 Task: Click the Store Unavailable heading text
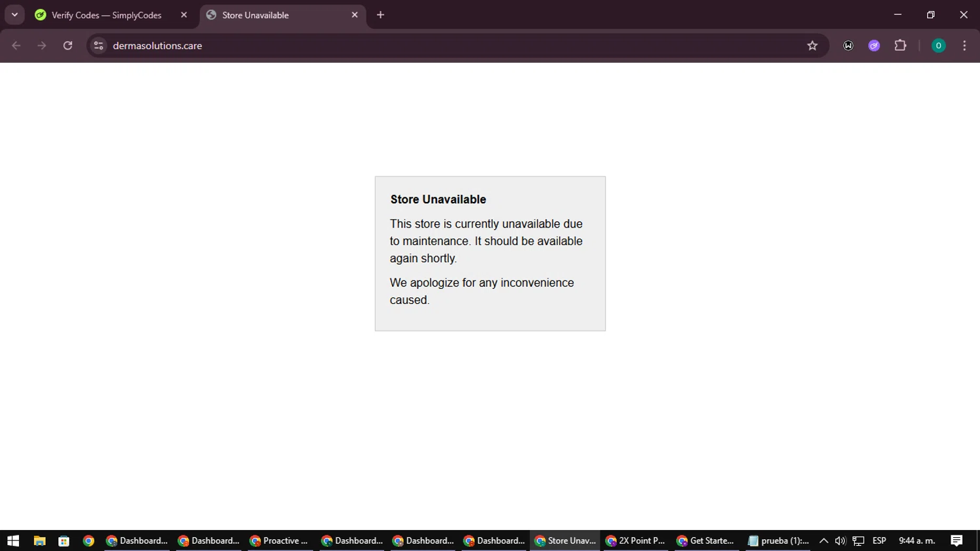(438, 199)
